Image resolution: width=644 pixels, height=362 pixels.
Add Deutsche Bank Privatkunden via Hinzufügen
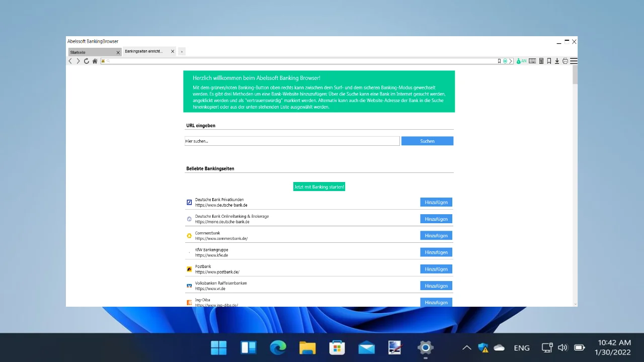point(436,202)
